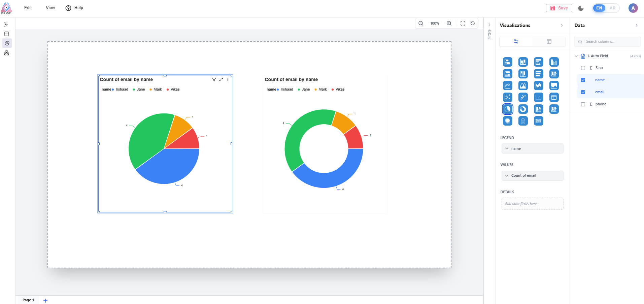Choose the line chart visualization type

pos(507,86)
